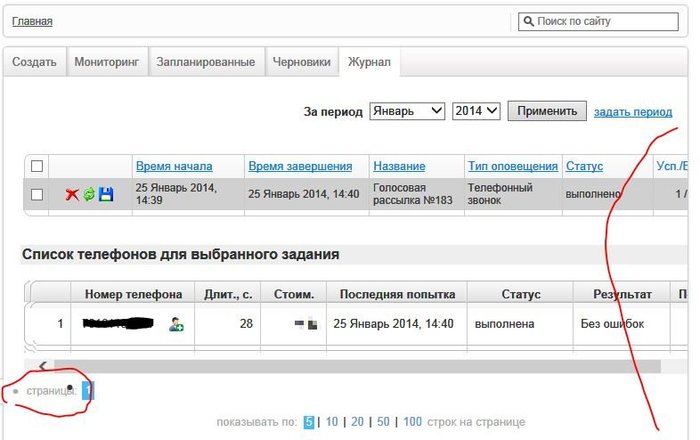Add phone number to contacts icon
This screenshot has width=700, height=440.
pyautogui.click(x=176, y=324)
